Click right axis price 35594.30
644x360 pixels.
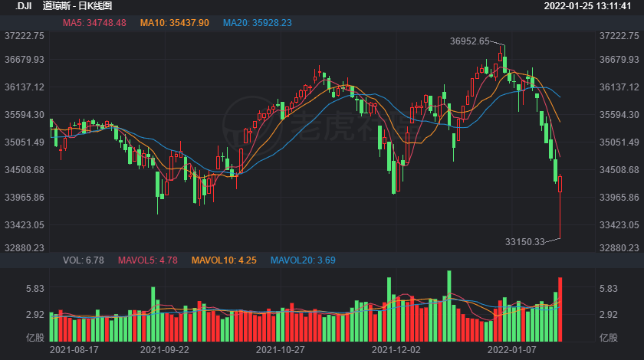[x=619, y=115]
